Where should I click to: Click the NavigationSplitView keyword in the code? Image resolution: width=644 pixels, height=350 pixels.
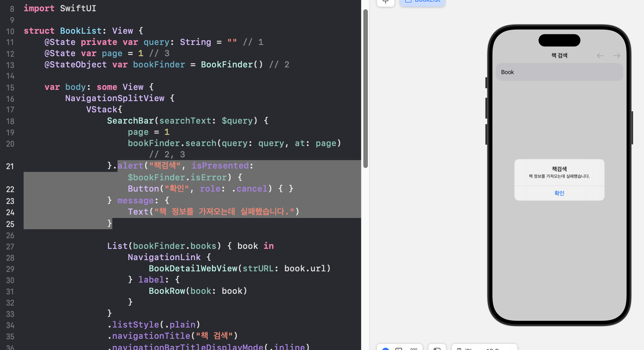coord(115,98)
